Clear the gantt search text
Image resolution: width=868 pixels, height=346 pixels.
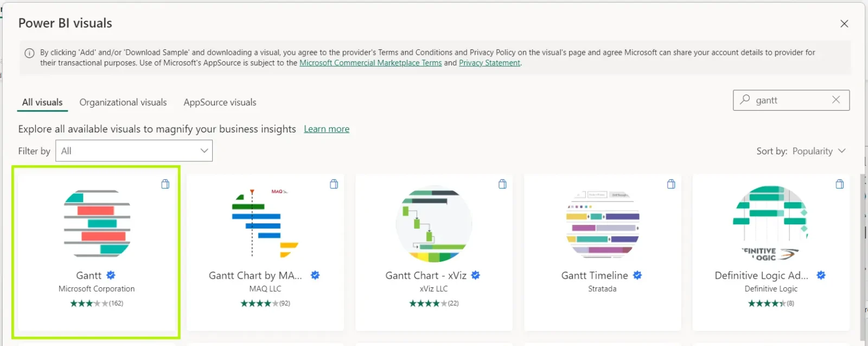pos(836,99)
